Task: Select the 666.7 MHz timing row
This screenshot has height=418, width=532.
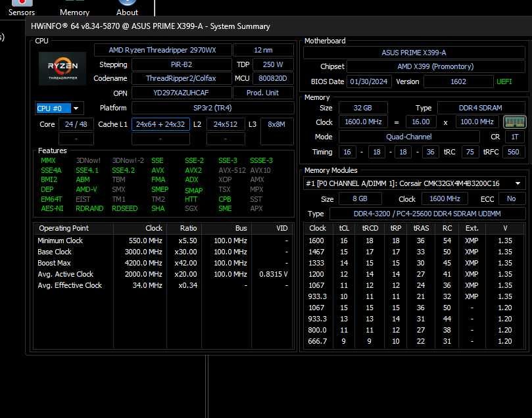Action: coord(414,341)
